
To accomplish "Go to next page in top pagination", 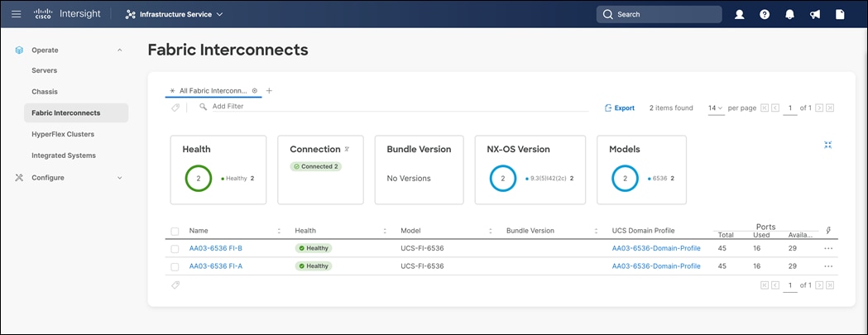I will click(x=819, y=108).
